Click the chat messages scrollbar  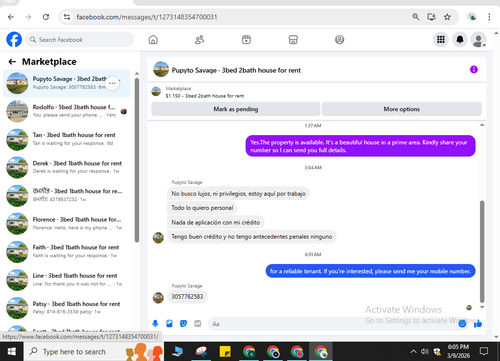(x=482, y=252)
